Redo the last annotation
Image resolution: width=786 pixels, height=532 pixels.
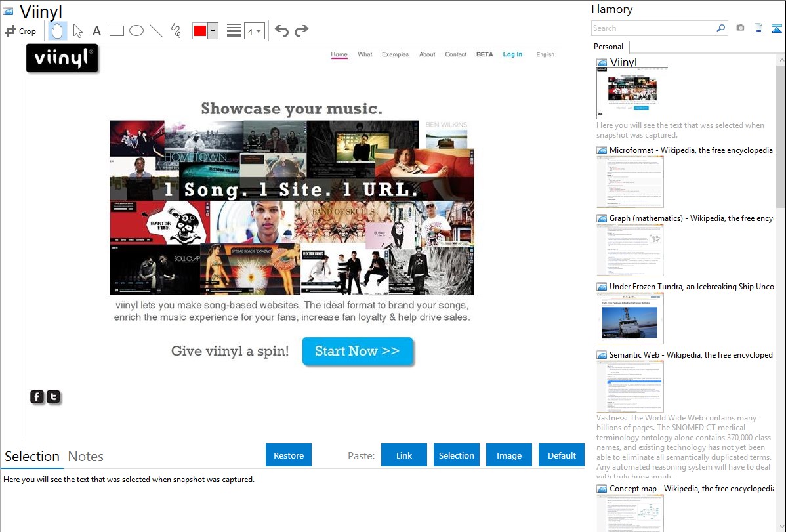pos(301,31)
